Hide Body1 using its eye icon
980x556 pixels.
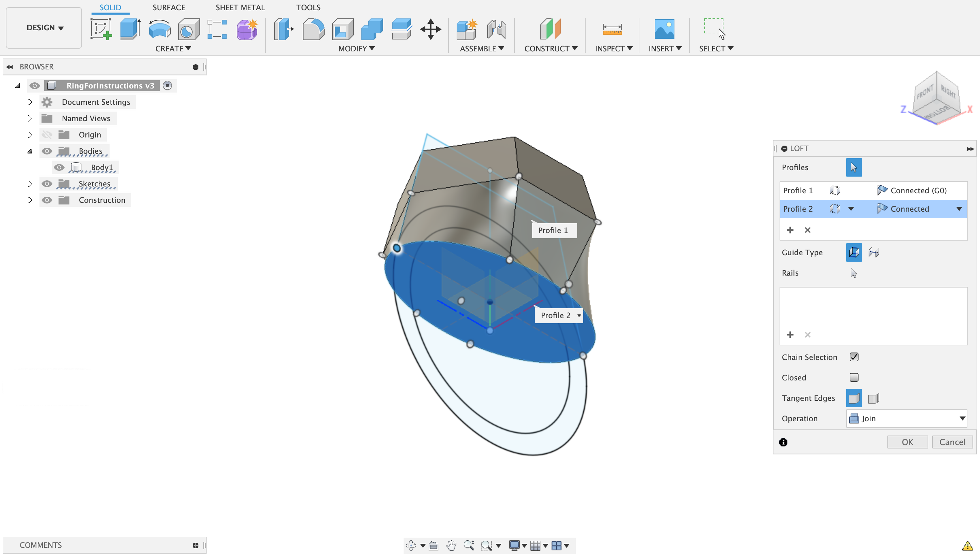point(59,167)
